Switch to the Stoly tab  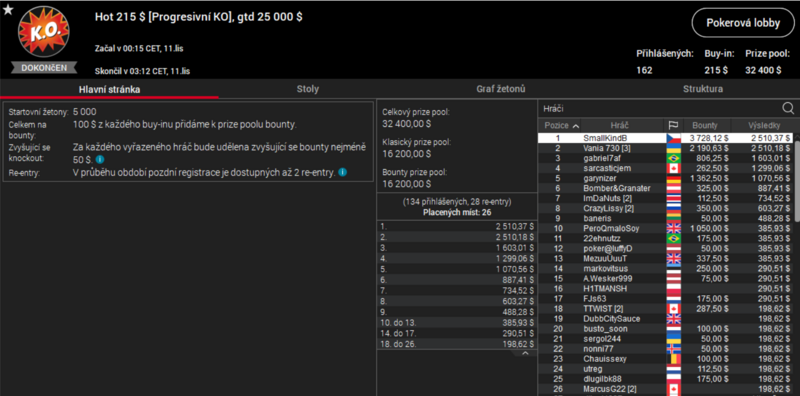(x=308, y=89)
